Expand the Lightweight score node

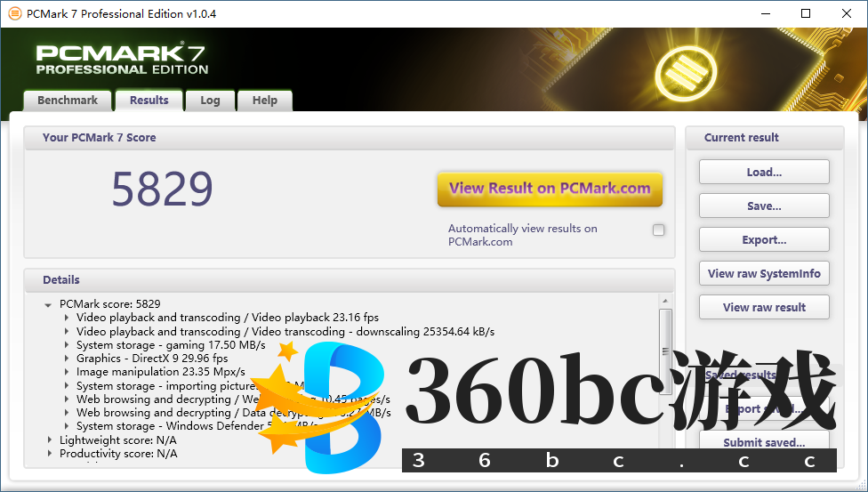(49, 440)
